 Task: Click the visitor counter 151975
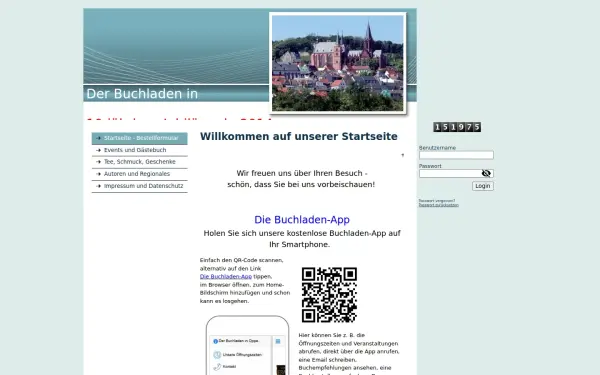tap(457, 127)
